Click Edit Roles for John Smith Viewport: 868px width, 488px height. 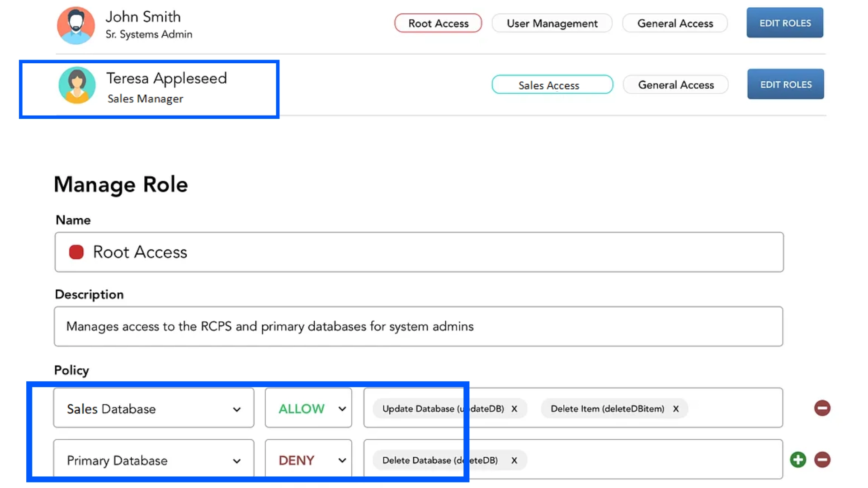pos(784,23)
